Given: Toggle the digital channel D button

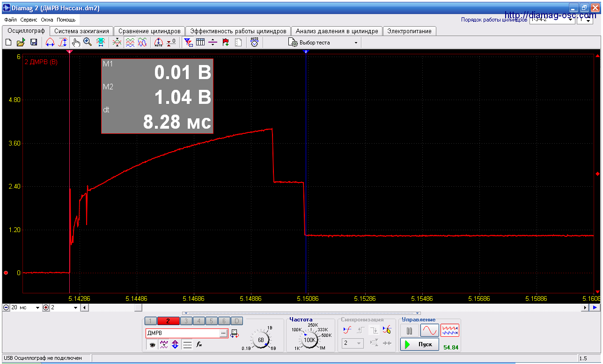Looking at the screenshot, I should pos(237,321).
